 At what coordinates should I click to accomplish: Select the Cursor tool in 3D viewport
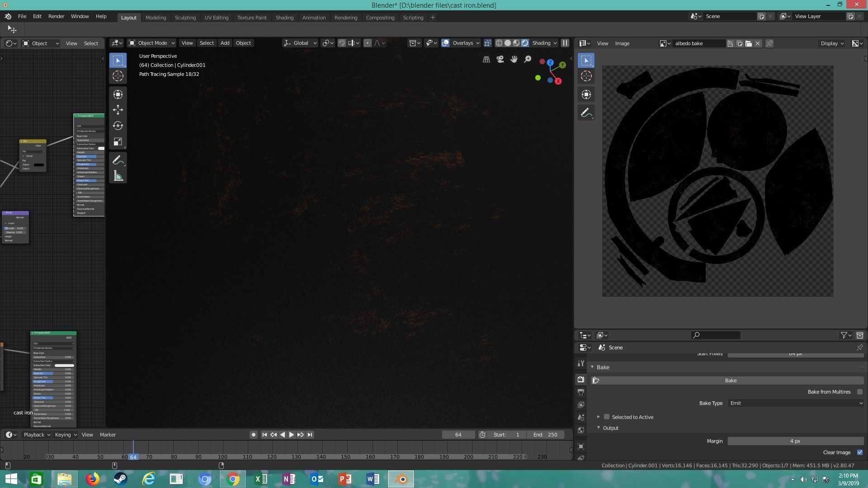[x=118, y=76]
